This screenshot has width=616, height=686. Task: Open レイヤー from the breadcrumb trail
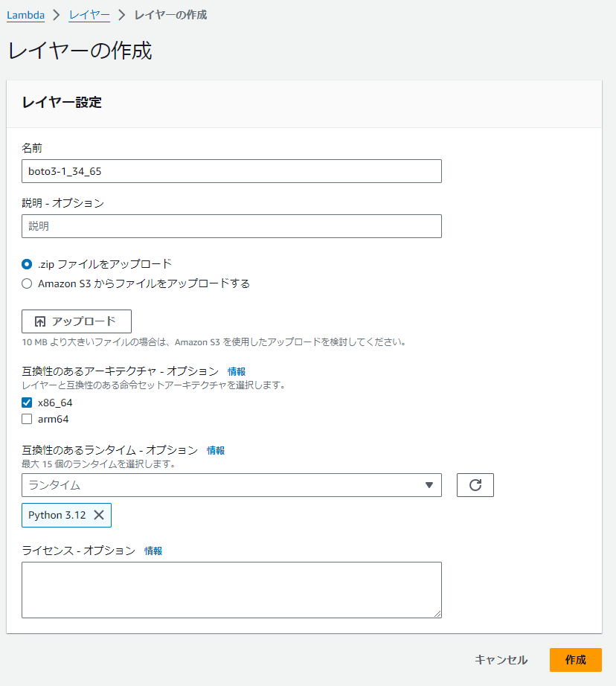coord(89,14)
